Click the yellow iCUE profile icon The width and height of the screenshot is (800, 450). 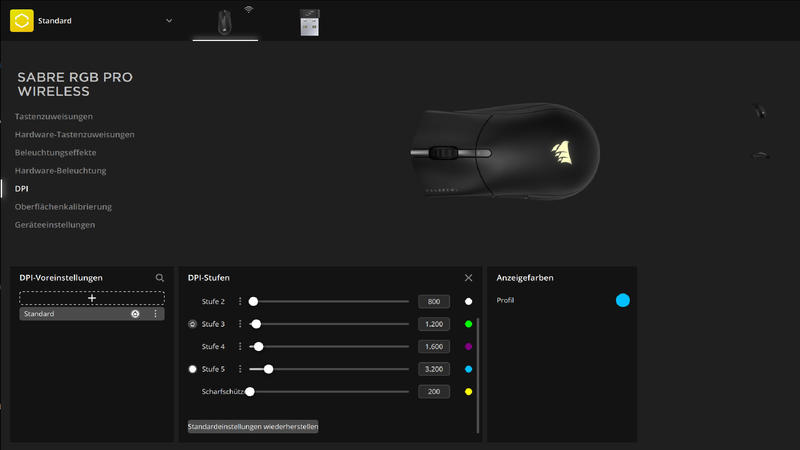pos(21,21)
